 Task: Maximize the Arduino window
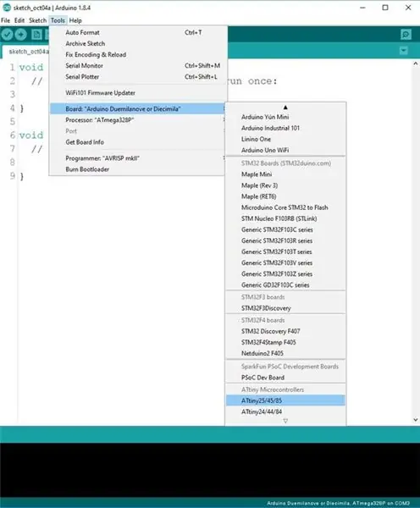pos(385,8)
